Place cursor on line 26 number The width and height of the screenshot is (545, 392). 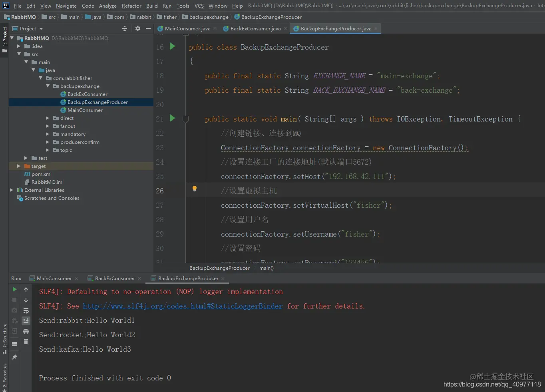coord(160,191)
